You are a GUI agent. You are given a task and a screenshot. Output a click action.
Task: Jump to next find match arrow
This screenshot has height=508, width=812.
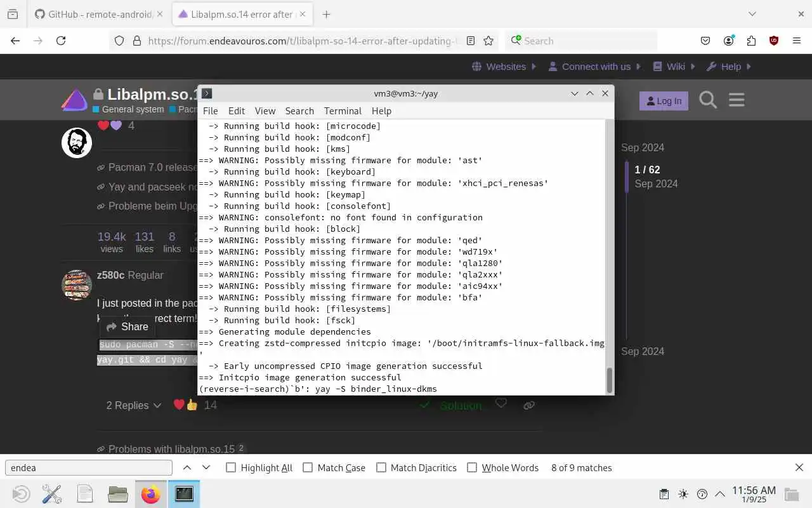click(206, 467)
